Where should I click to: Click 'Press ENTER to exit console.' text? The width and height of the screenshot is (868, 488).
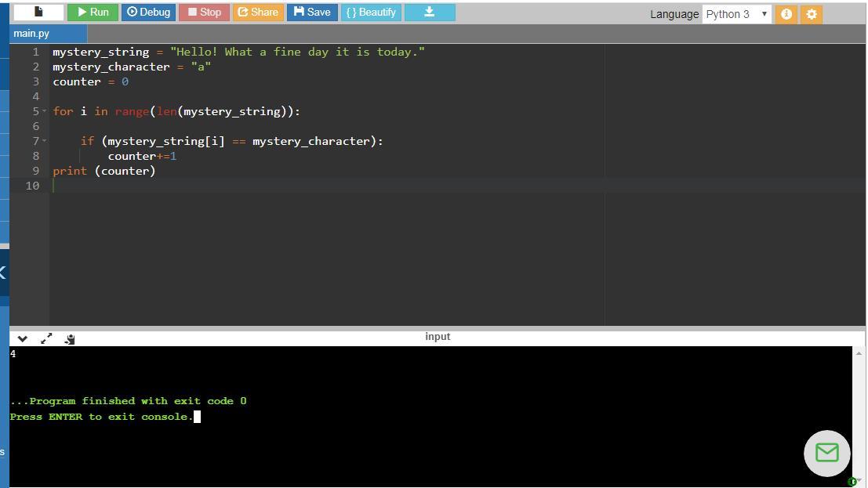[102, 417]
